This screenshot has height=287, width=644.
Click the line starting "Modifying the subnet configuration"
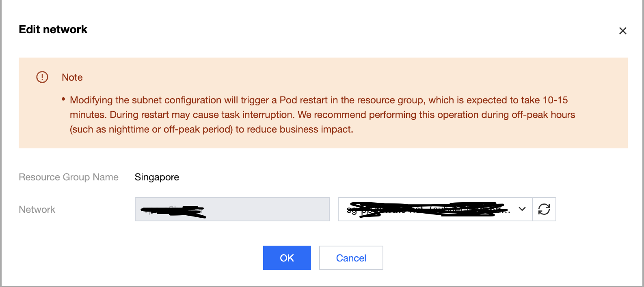pos(319,100)
